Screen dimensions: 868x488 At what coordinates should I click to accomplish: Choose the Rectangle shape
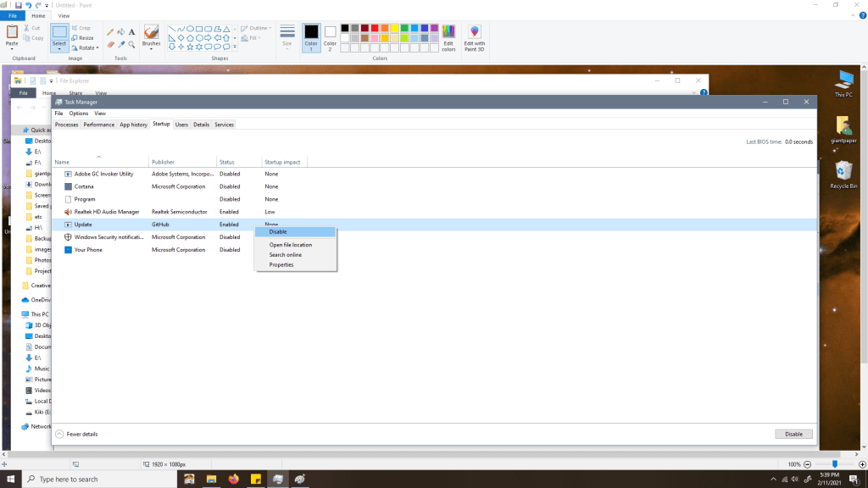tap(198, 29)
